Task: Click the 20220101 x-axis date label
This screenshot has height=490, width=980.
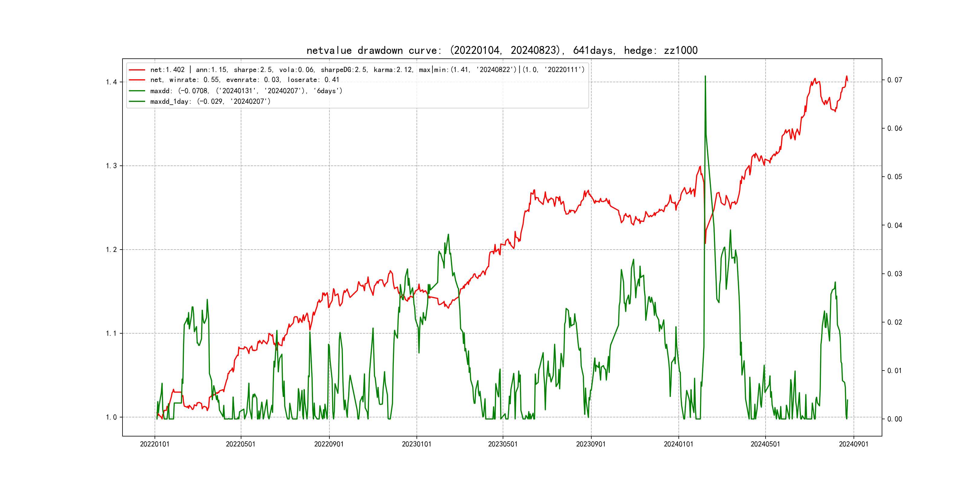Action: pos(155,444)
